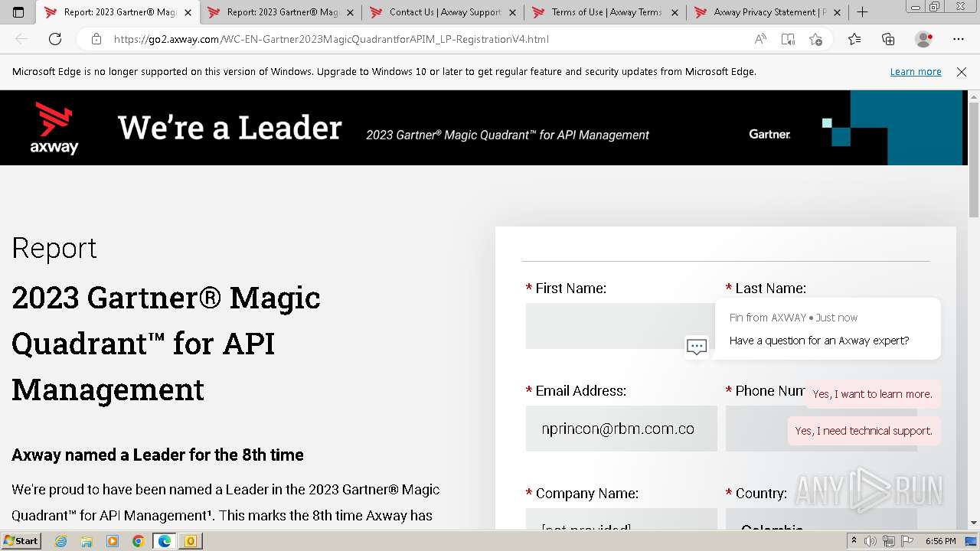Click the address bar URL
980x551 pixels.
tap(332, 39)
